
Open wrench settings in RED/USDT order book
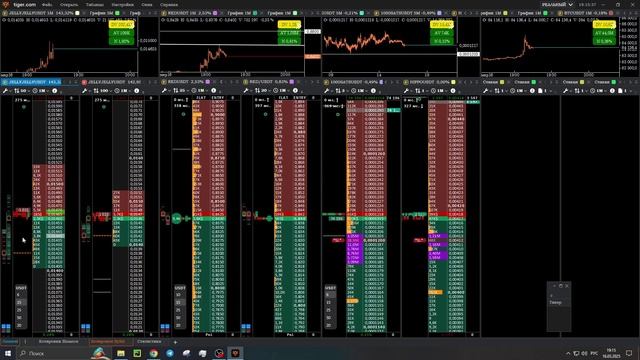[246, 91]
